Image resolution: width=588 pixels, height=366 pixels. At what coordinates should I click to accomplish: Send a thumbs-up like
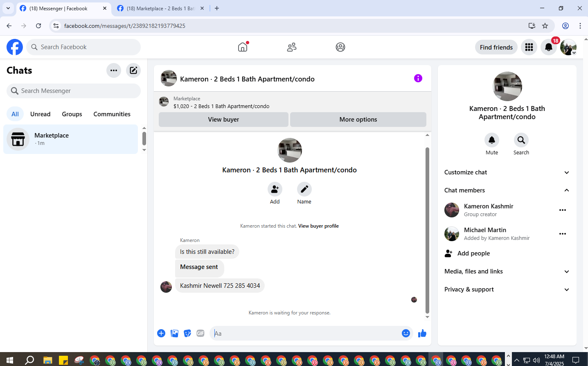point(422,333)
